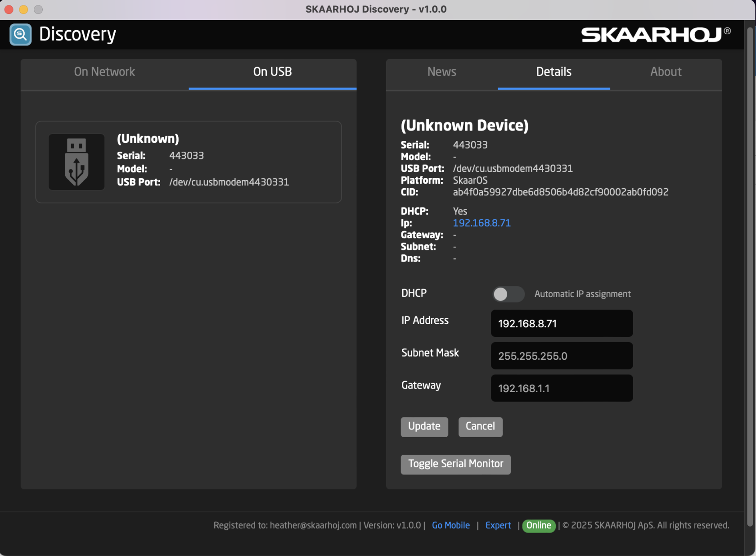Switch to the Details tab
Viewport: 756px width, 556px height.
(553, 72)
